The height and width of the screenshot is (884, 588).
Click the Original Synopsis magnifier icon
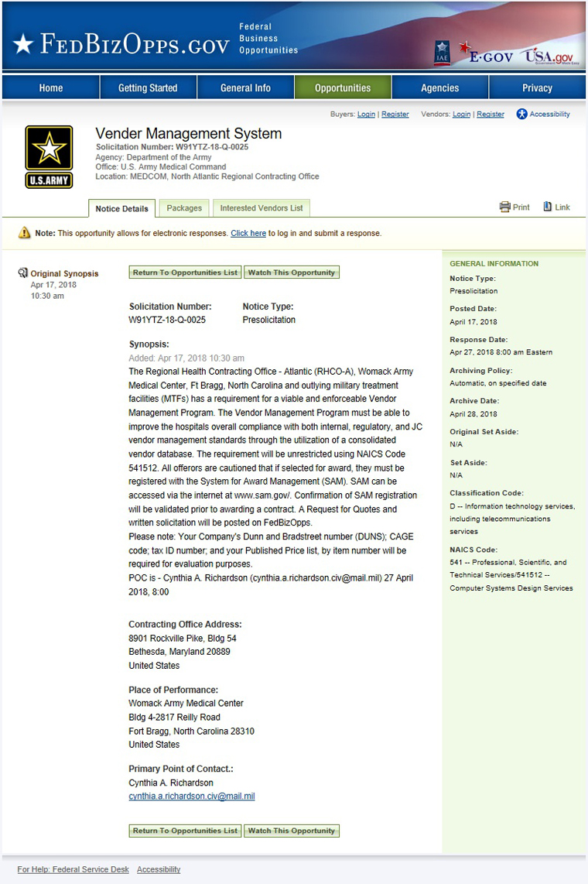click(23, 273)
